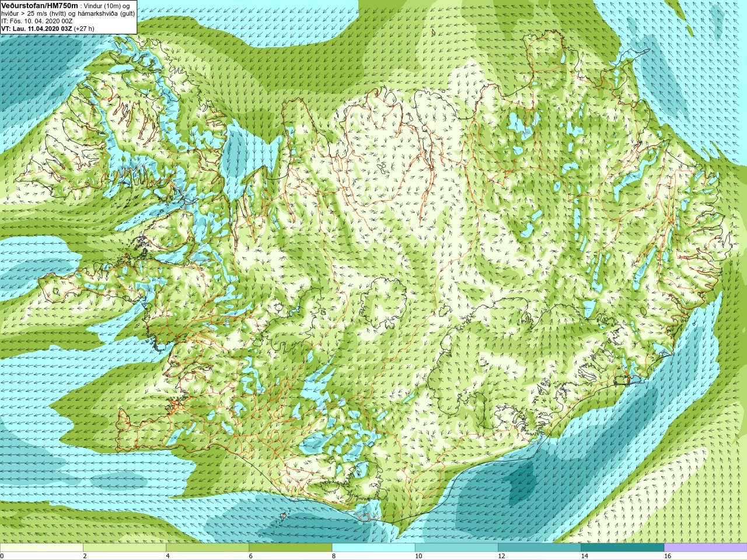This screenshot has width=747, height=560.
Task: Click the teal 12–14 legend swatch
Action: coord(539,548)
